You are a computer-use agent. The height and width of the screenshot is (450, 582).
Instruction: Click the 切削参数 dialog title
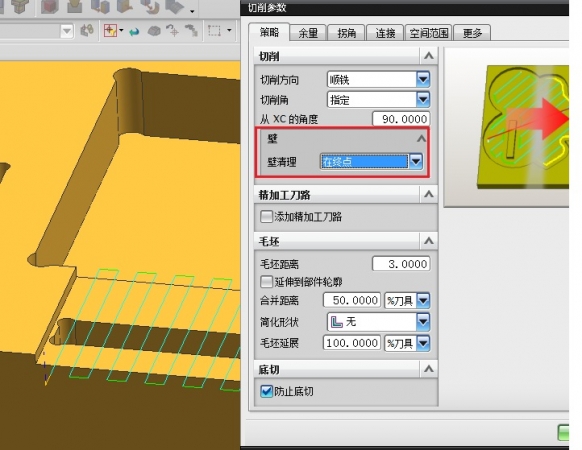[267, 7]
